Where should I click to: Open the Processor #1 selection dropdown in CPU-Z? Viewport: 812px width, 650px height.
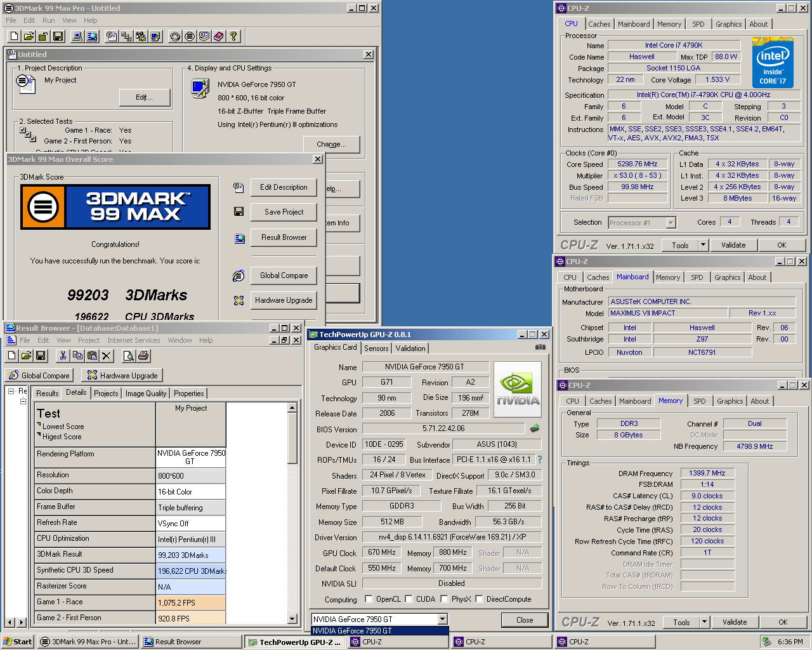point(671,223)
